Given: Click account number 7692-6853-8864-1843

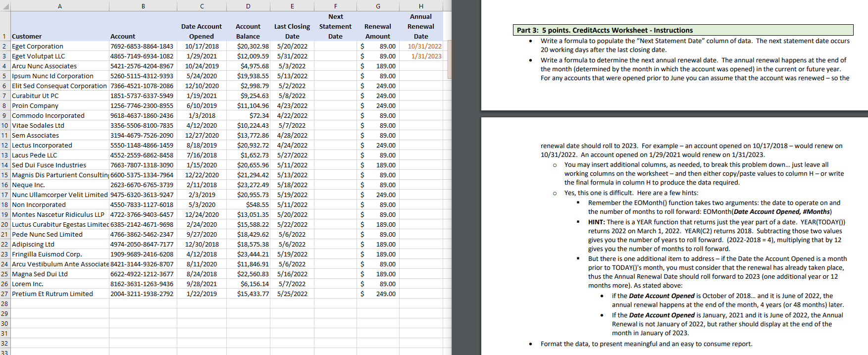Looking at the screenshot, I should 143,46.
